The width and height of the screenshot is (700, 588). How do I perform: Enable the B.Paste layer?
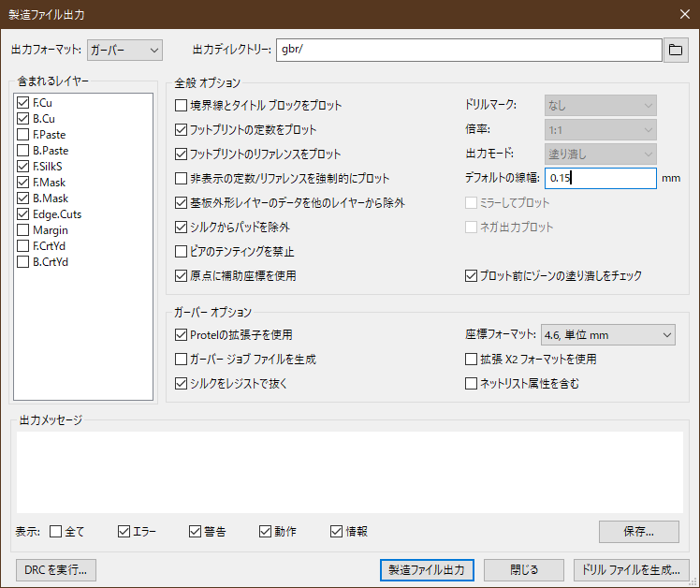[x=22, y=151]
